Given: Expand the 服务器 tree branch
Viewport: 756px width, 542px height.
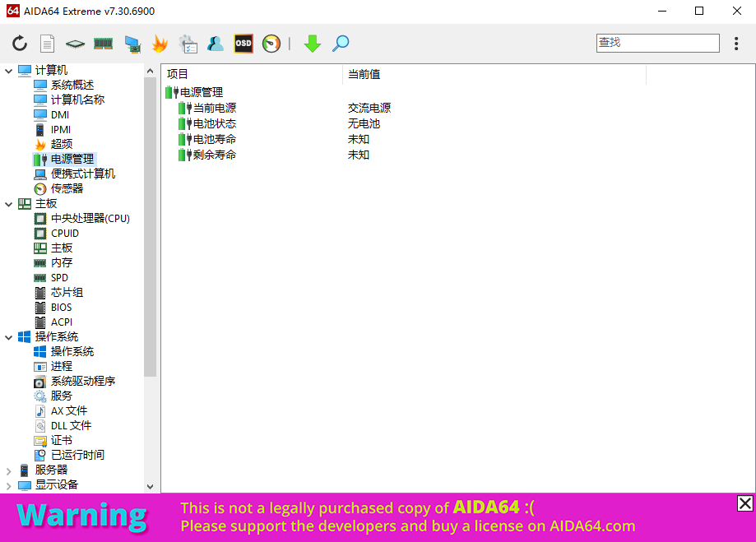Looking at the screenshot, I should point(9,470).
